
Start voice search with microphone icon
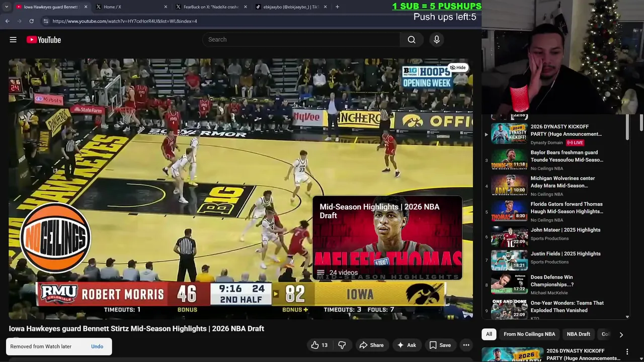pyautogui.click(x=437, y=39)
